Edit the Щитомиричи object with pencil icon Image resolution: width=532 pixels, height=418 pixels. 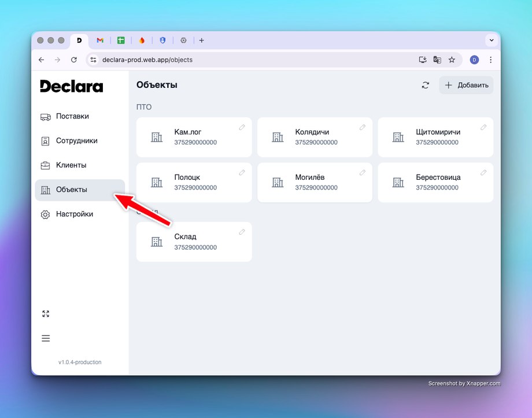(483, 127)
